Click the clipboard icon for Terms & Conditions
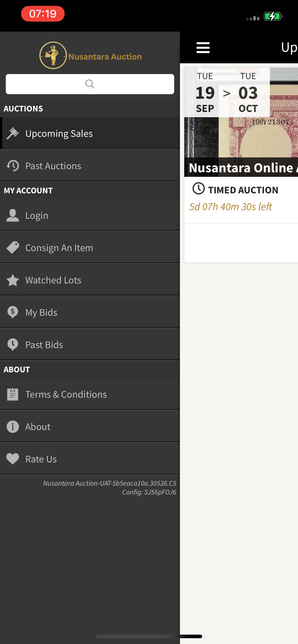The height and width of the screenshot is (644, 298). point(13,394)
